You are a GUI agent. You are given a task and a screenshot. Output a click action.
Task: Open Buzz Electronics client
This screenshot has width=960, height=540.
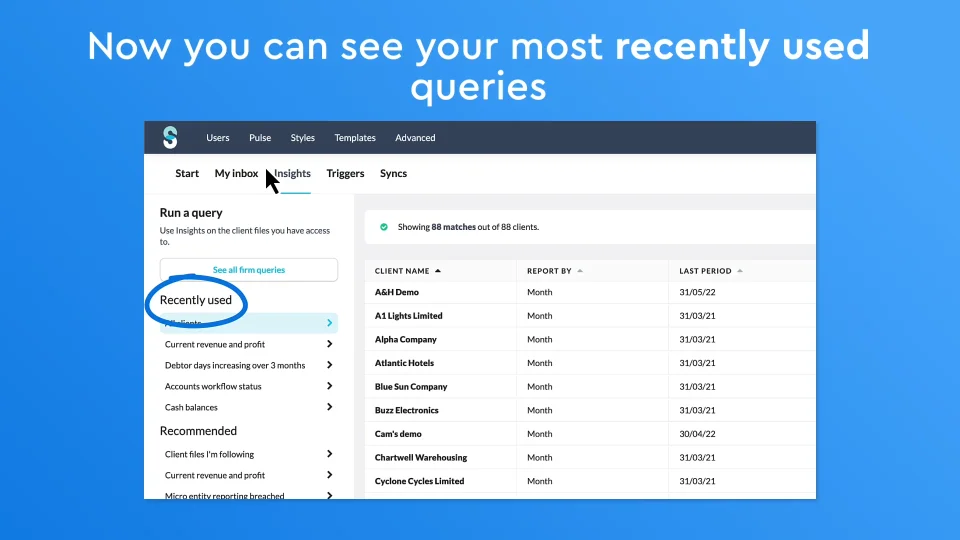(407, 410)
